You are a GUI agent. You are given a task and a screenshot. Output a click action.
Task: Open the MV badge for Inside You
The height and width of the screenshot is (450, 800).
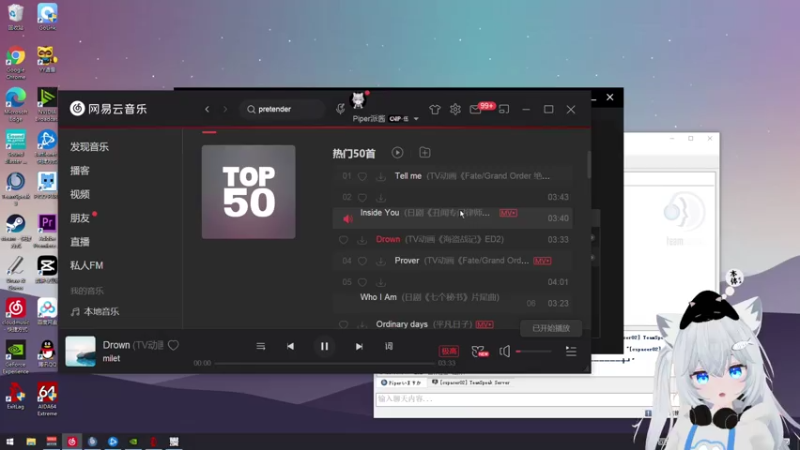(508, 213)
